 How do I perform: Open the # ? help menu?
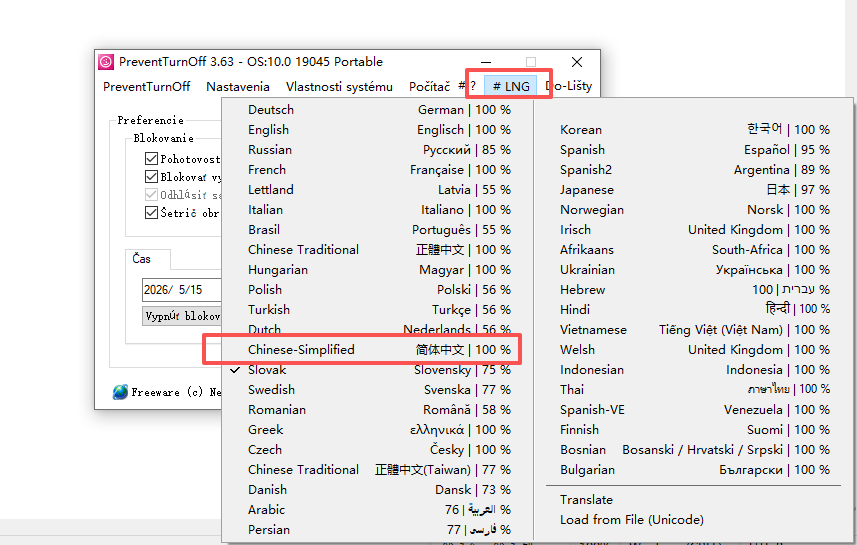(467, 86)
